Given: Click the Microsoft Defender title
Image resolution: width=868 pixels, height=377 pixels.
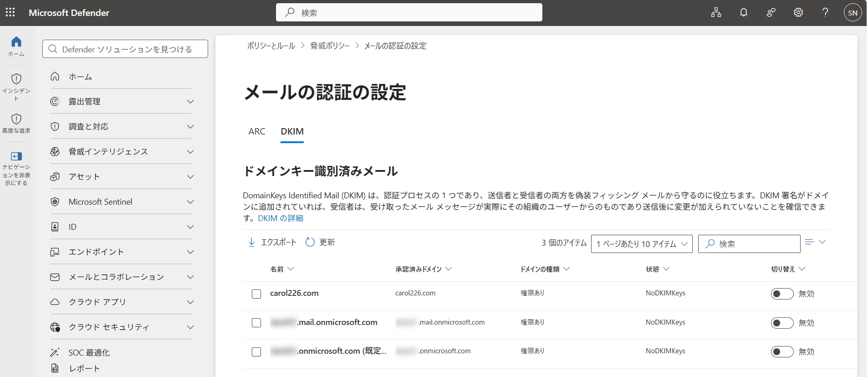Looking at the screenshot, I should click(x=69, y=13).
